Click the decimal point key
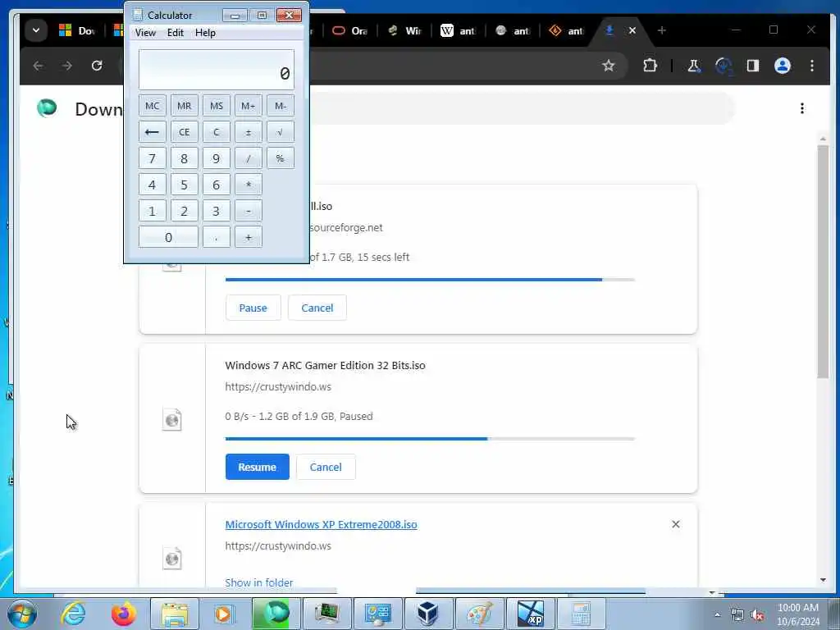 pyautogui.click(x=217, y=237)
